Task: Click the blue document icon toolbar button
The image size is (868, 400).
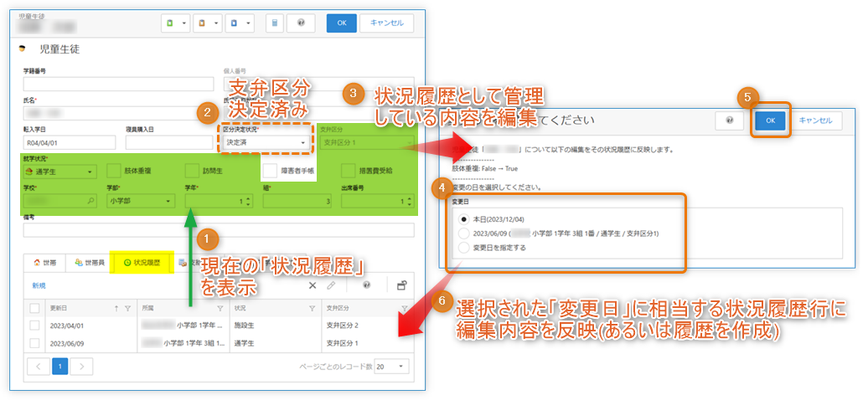Action: [234, 23]
